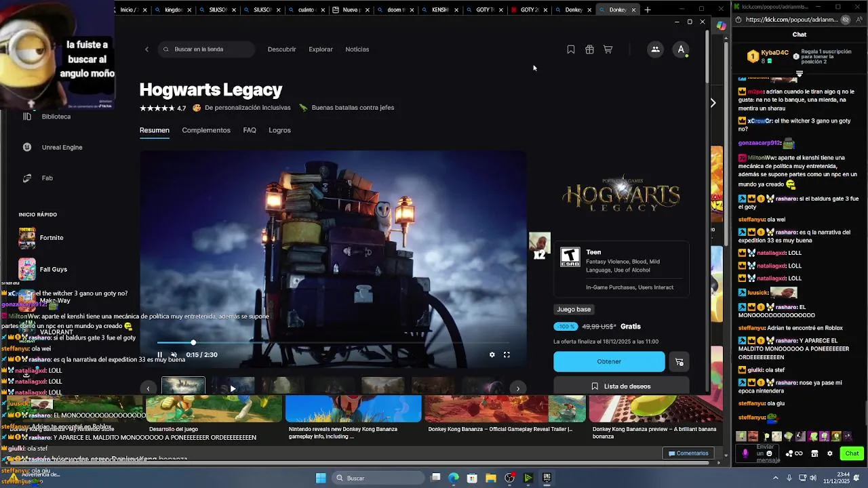The width and height of the screenshot is (868, 488).
Task: Open a new browser tab
Action: (648, 9)
